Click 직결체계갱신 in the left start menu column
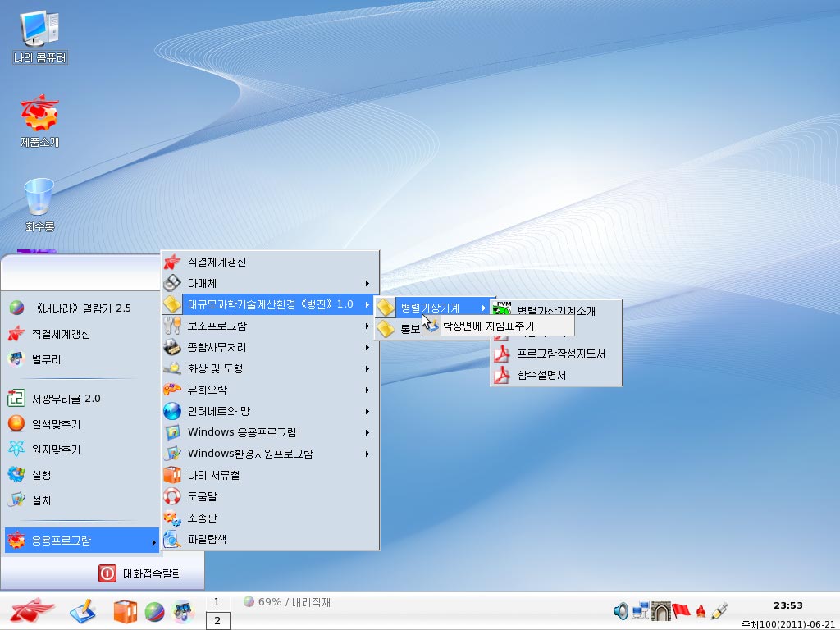Image resolution: width=840 pixels, height=630 pixels. click(80, 334)
